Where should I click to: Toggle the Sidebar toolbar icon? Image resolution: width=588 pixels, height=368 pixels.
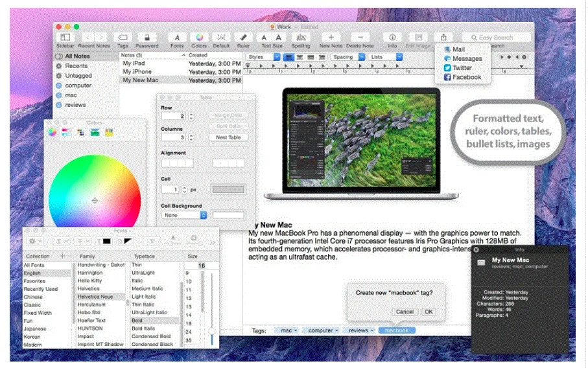pos(65,37)
